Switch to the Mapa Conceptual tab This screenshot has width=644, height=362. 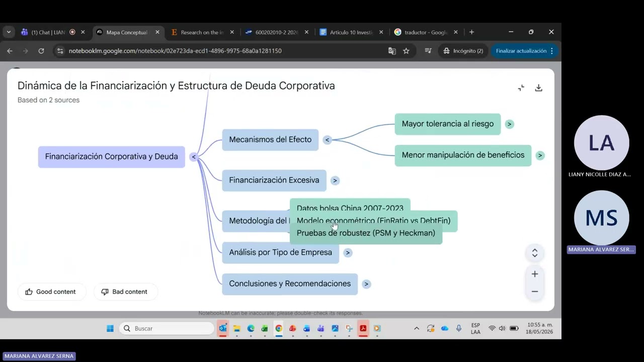[x=127, y=32]
